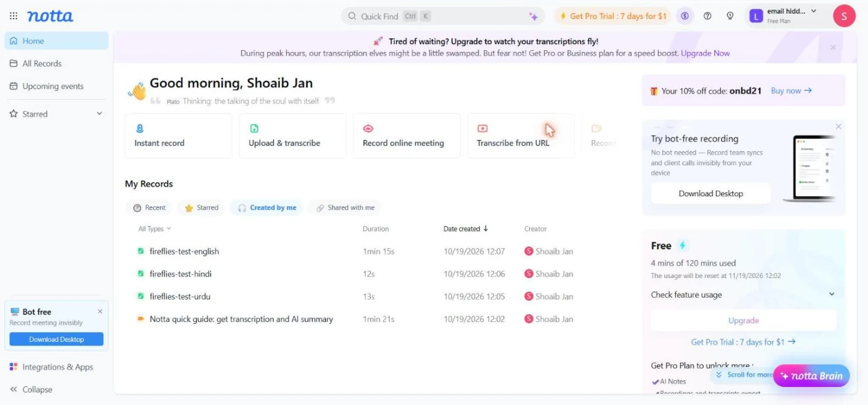Screen dimensions: 868x405
Task: Click the Upgrade button in Free panel
Action: (x=743, y=321)
